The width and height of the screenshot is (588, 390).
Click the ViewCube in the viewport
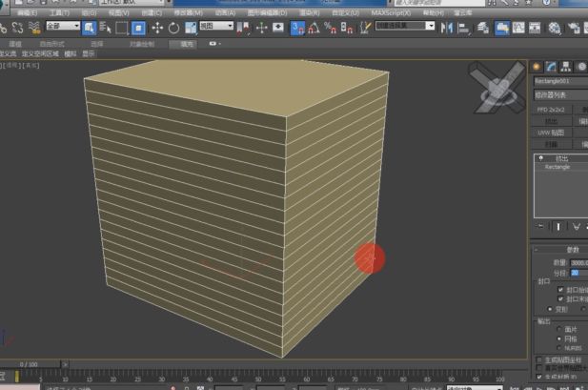pyautogui.click(x=497, y=89)
